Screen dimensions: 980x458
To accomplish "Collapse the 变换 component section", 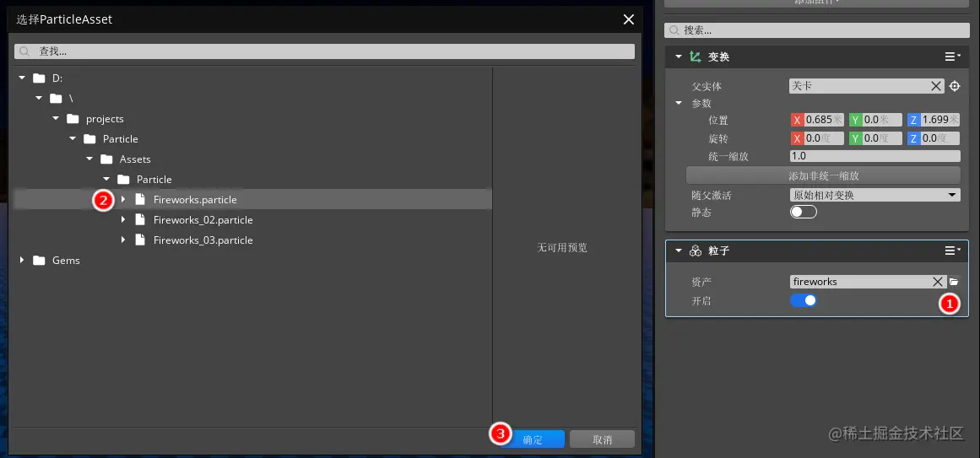I will [679, 57].
